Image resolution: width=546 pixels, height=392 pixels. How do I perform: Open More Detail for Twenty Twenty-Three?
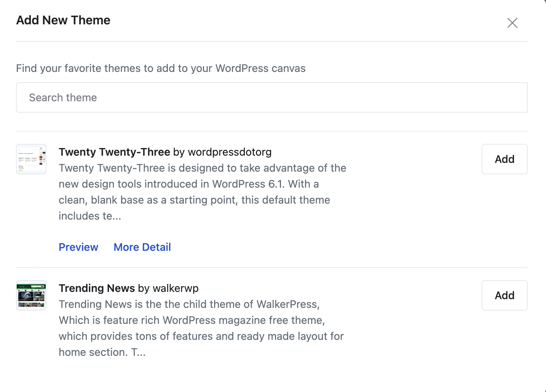[x=142, y=247]
